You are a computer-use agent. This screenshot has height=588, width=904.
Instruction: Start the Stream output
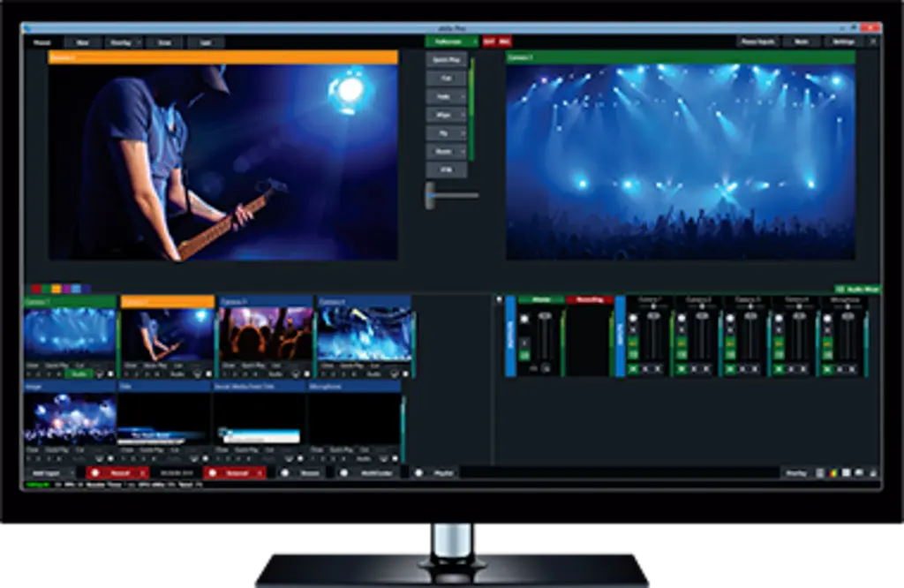tap(305, 472)
